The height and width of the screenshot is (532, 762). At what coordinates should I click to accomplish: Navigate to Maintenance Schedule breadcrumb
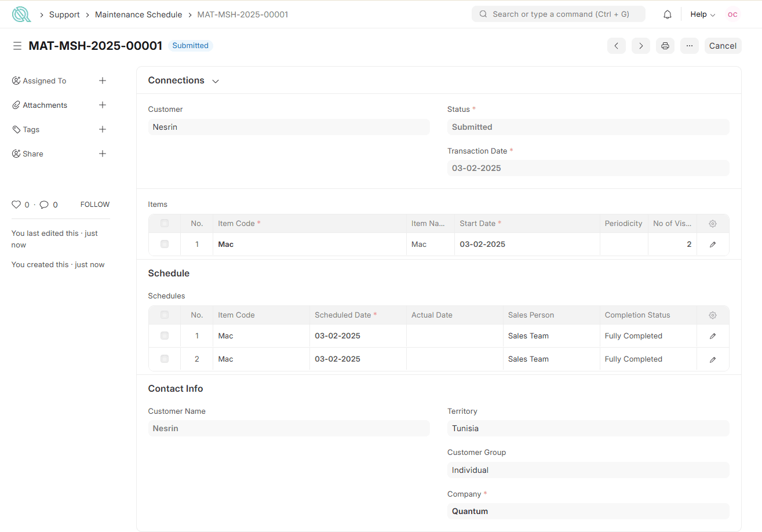(138, 14)
